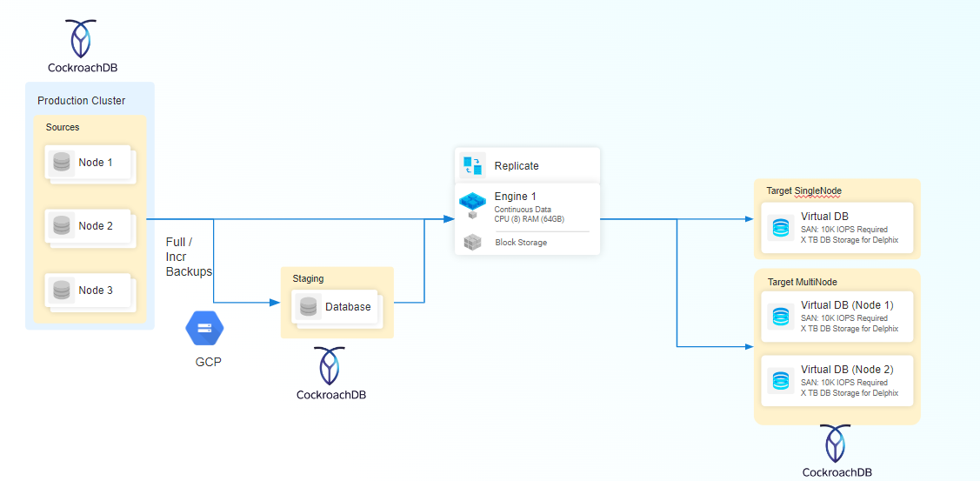Select the Node 2 database icon

pos(61,226)
